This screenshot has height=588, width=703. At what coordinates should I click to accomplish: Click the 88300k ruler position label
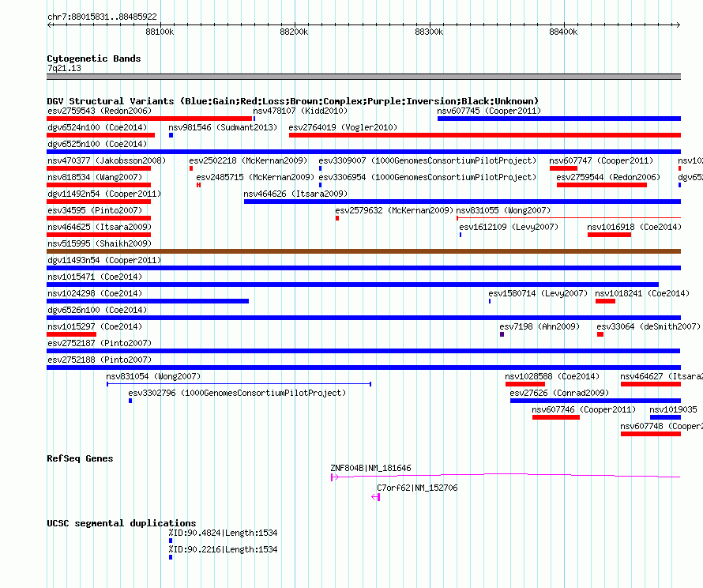click(429, 32)
